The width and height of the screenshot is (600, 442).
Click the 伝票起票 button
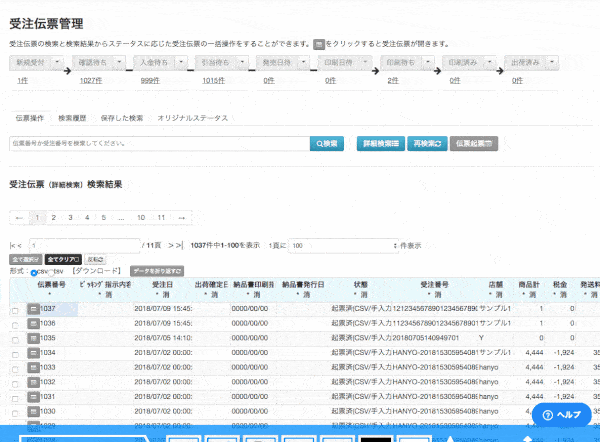pyautogui.click(x=474, y=144)
